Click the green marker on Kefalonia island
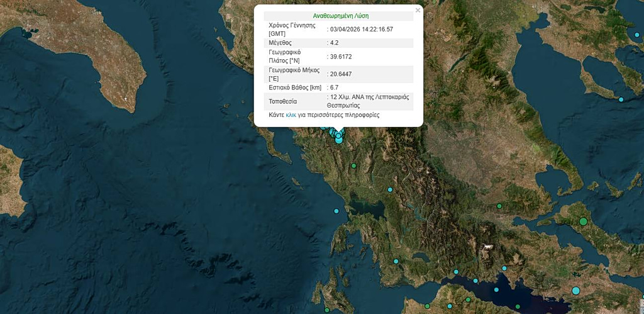Viewport: 644px width, 314px height. [x=327, y=310]
